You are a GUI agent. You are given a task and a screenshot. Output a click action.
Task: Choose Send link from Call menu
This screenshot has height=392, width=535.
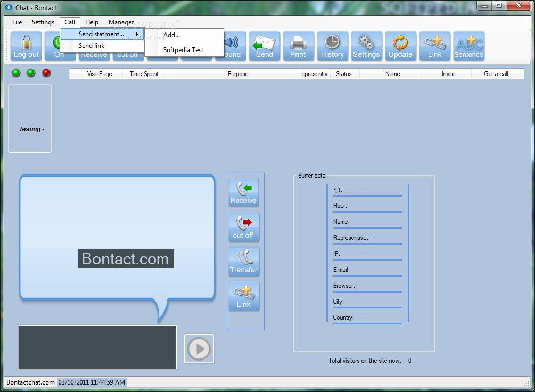[x=102, y=46]
